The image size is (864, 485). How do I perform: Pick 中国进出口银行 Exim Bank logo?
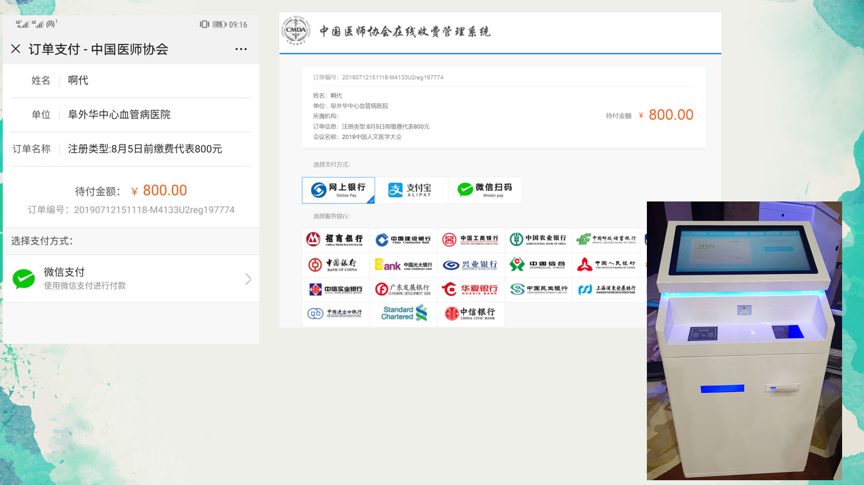336,314
